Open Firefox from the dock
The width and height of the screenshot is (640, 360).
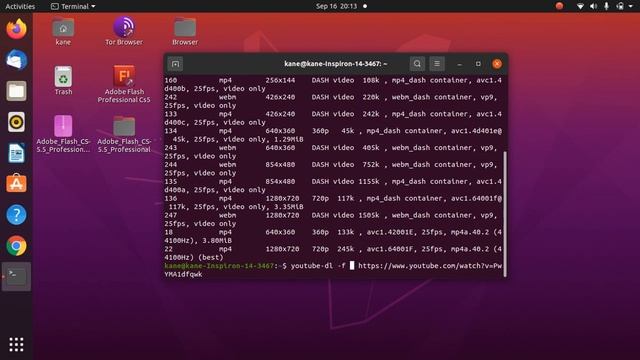coord(16,29)
